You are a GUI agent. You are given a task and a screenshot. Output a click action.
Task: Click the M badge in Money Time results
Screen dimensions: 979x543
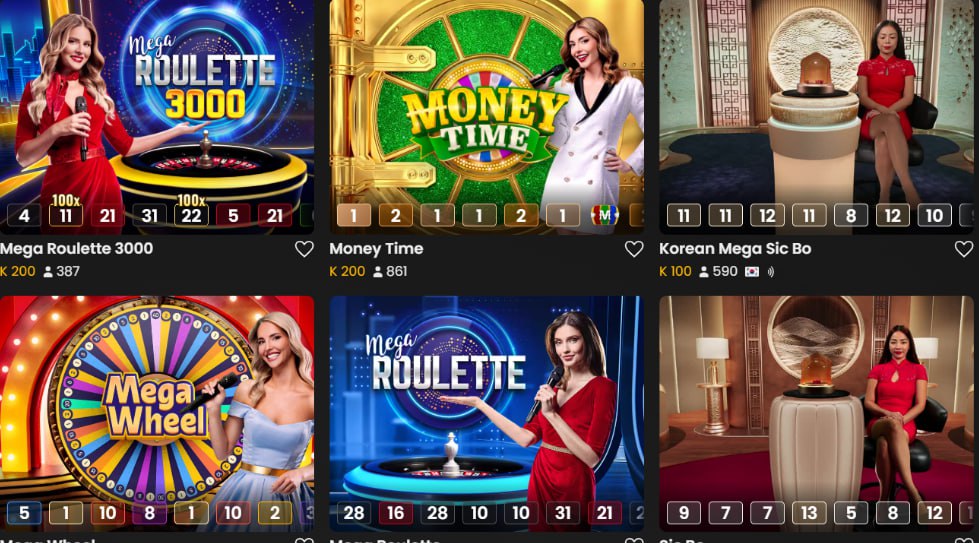click(604, 215)
